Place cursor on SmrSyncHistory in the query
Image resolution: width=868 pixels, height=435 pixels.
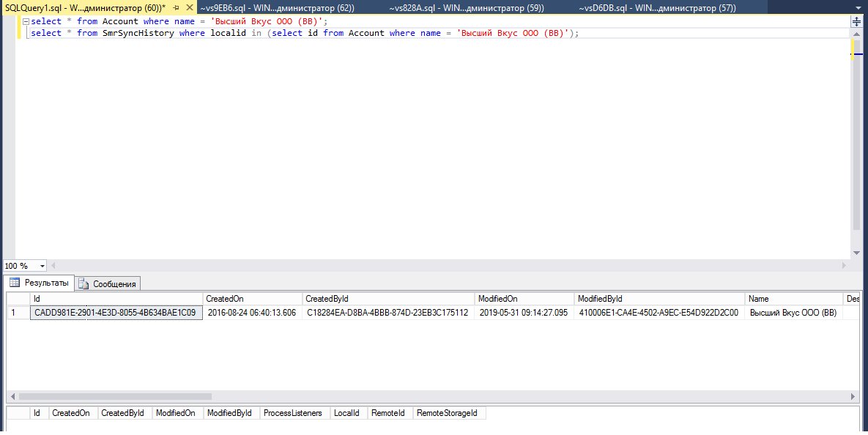pyautogui.click(x=138, y=33)
